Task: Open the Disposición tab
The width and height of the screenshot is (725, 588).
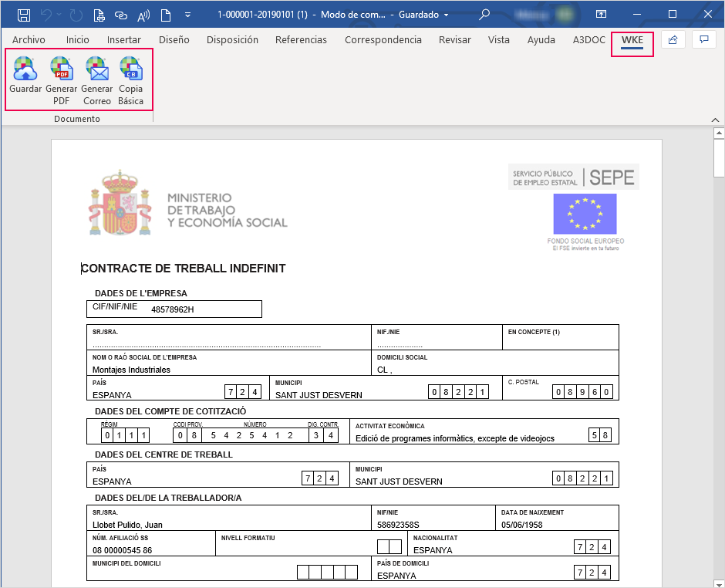Action: 233,40
